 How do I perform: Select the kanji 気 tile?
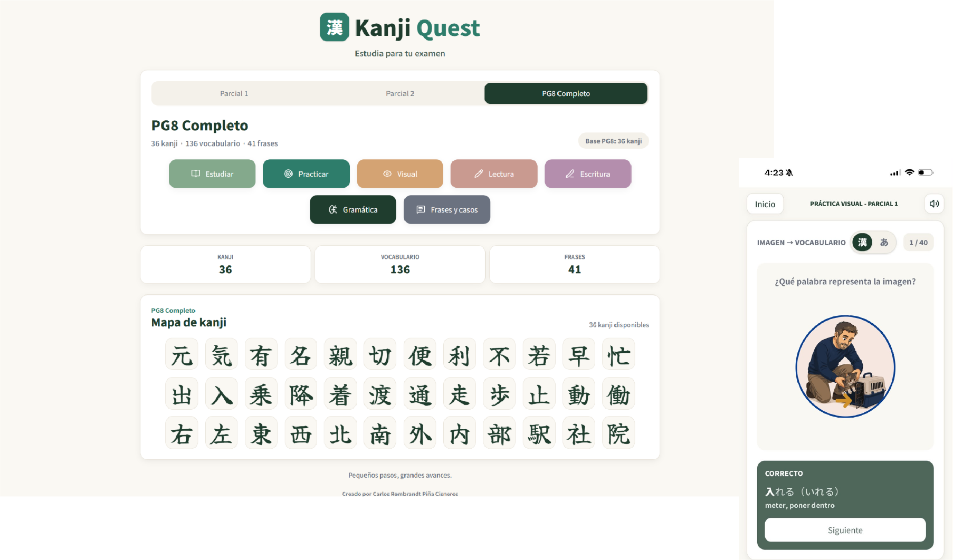pyautogui.click(x=222, y=354)
